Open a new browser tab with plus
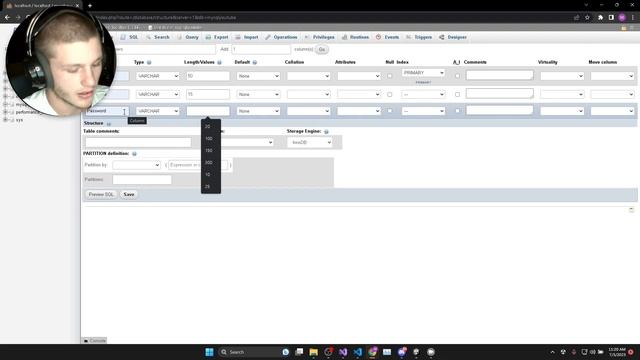 [x=90, y=6]
